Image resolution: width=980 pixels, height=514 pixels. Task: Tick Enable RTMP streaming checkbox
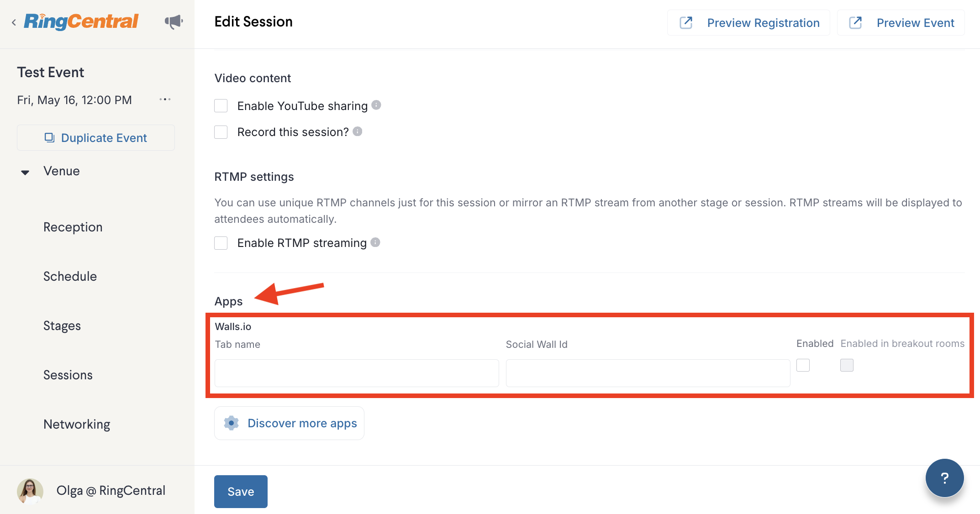coord(221,243)
